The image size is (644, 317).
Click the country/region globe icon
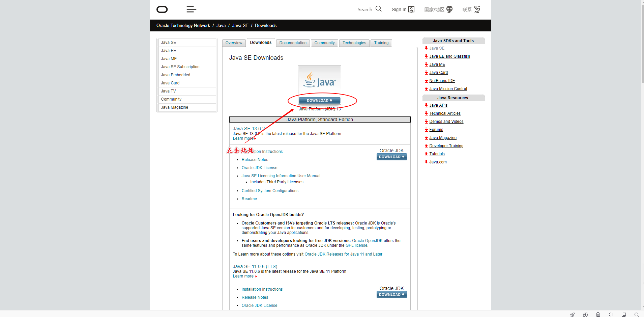pyautogui.click(x=449, y=9)
